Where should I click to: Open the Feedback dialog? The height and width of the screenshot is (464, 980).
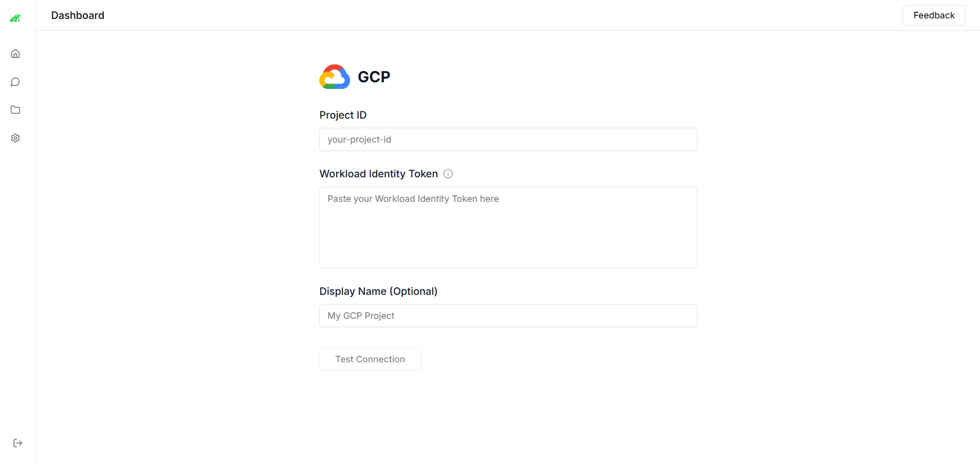click(934, 15)
